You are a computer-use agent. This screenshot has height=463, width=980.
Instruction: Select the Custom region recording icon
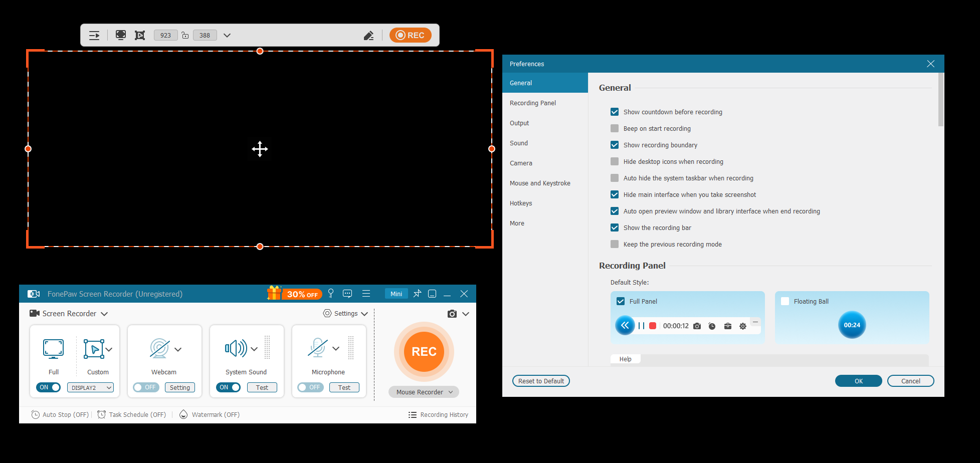[94, 349]
